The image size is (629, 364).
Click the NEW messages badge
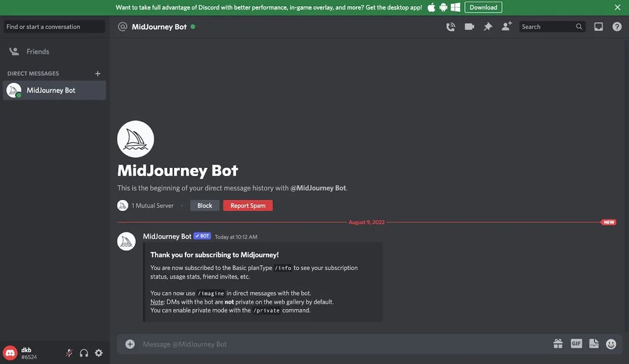608,222
